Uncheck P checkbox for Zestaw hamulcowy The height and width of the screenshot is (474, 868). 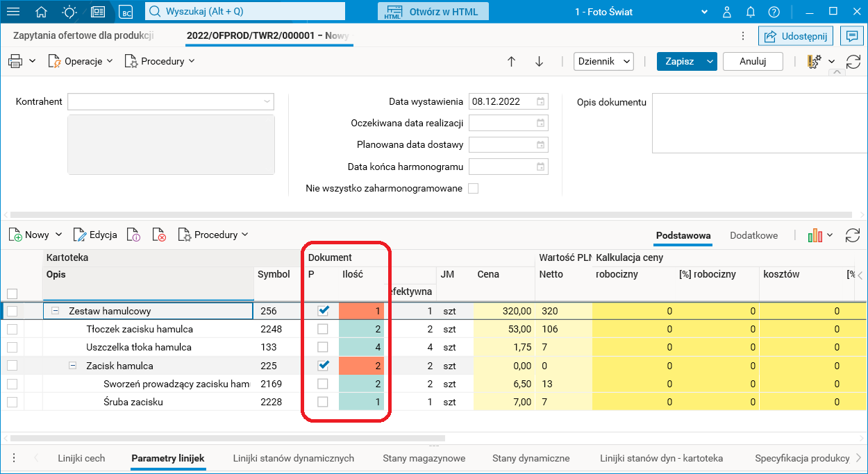point(323,310)
